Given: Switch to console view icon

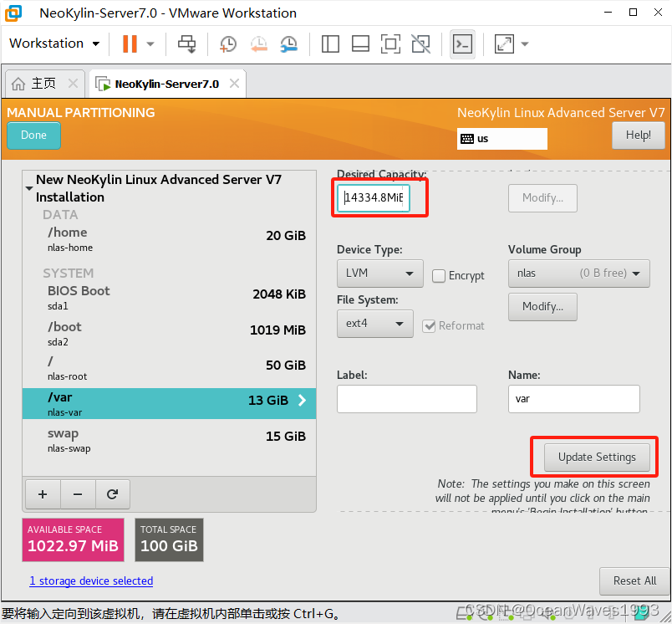Looking at the screenshot, I should (462, 43).
